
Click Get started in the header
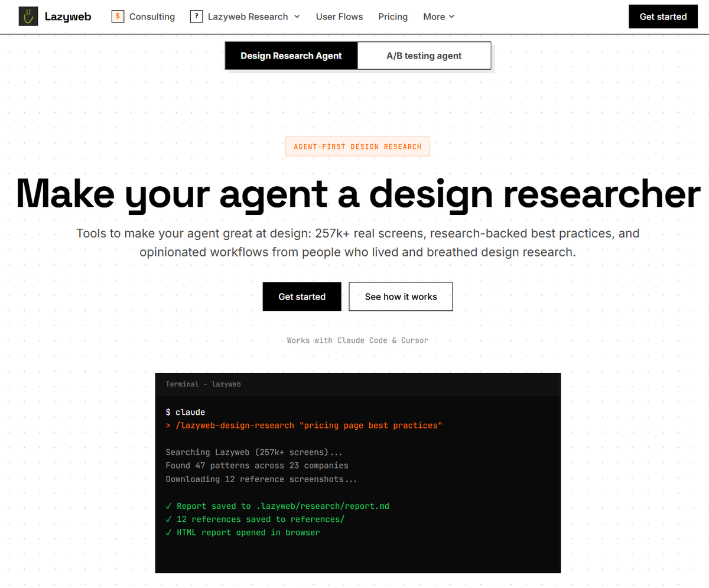pos(664,17)
